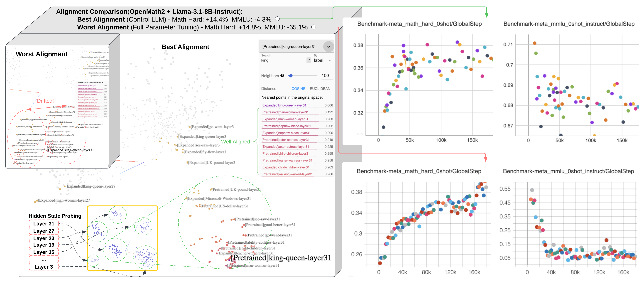Open [Pretrained]king-queen-layer31 selection header

tap(289, 47)
